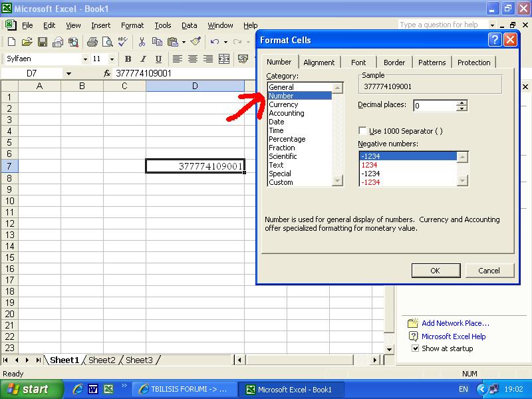Open Microsoft Excel Help link
The image size is (532, 399).
[x=454, y=336]
